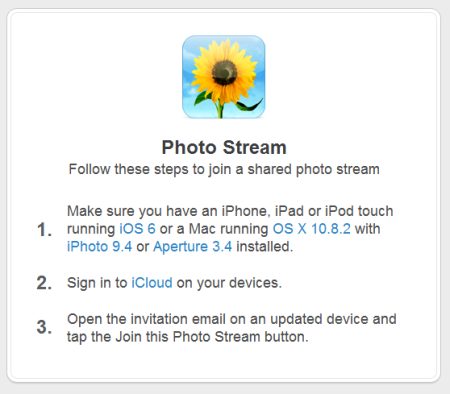Select step number 2 marker
The image size is (450, 394).
[44, 283]
